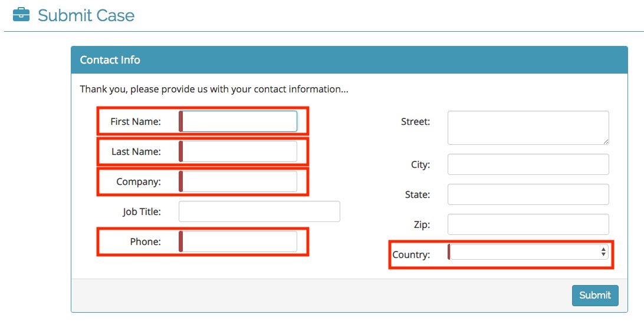Click the Country label text

411,254
